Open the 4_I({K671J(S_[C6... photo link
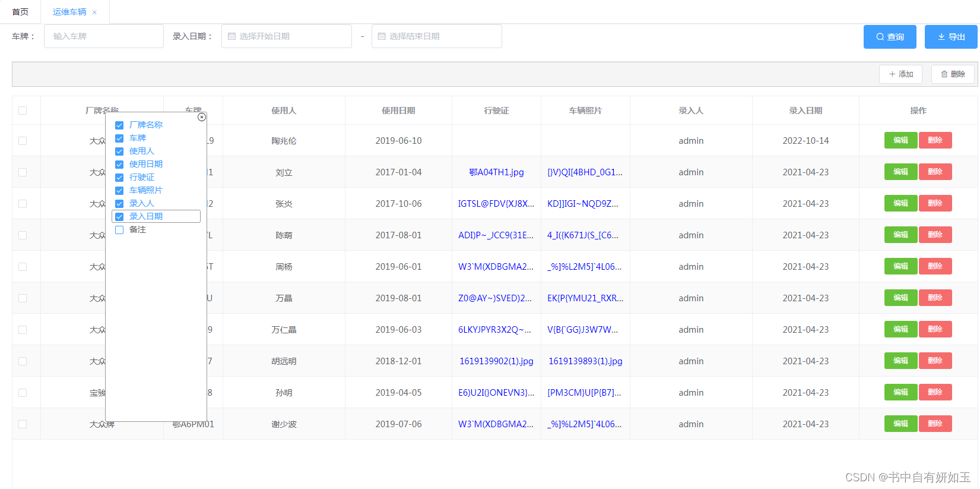Viewport: 980px width, 489px height. (583, 235)
